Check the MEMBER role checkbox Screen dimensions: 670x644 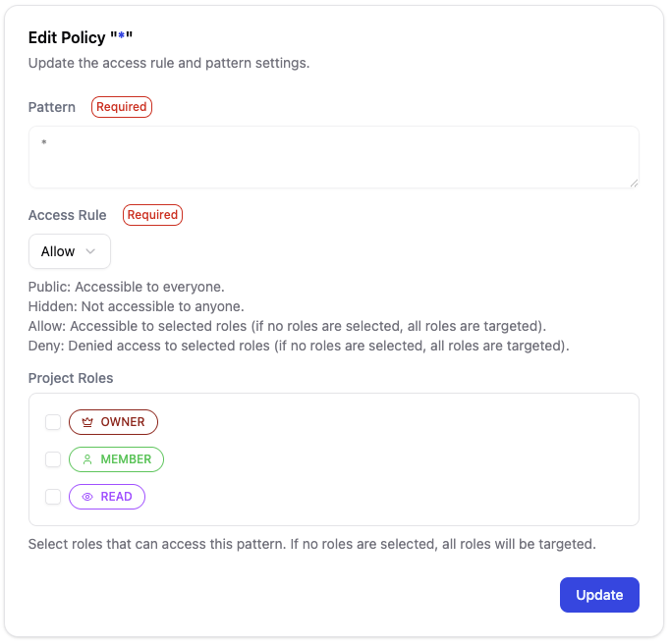(x=53, y=459)
